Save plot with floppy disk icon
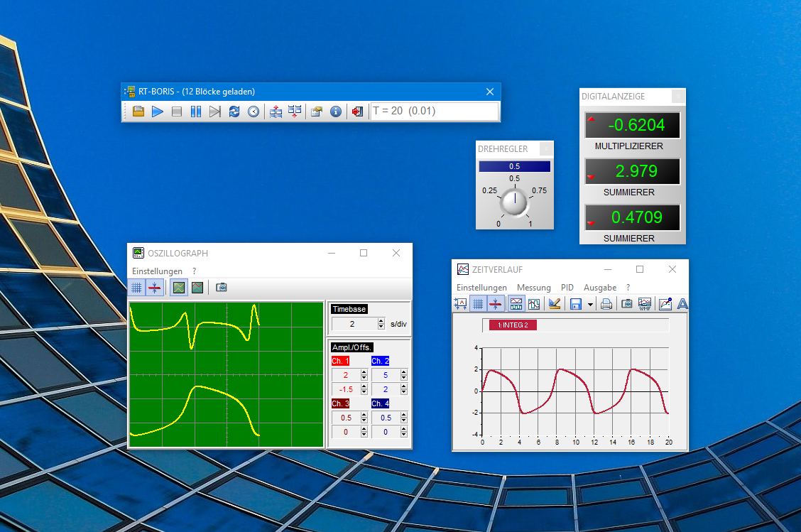The height and width of the screenshot is (532, 801). click(x=576, y=304)
